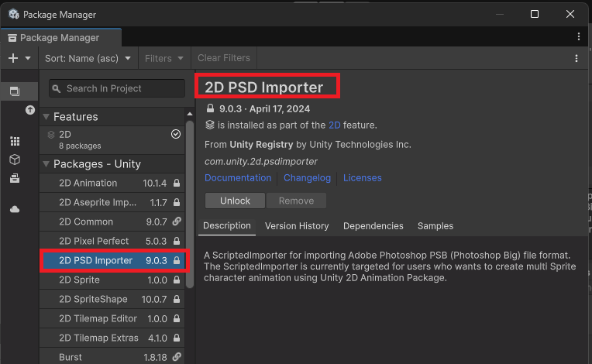Click the Unlock button
The width and height of the screenshot is (592, 364).
(x=236, y=201)
